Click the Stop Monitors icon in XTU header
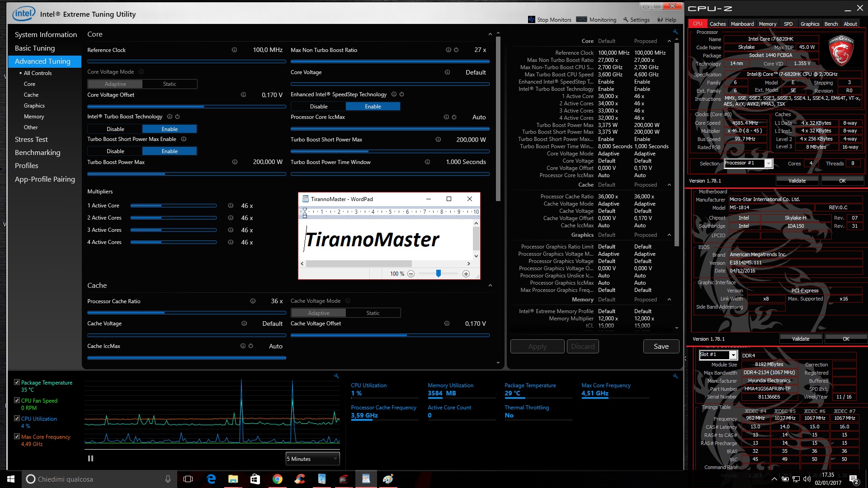868x488 pixels. coord(531,19)
